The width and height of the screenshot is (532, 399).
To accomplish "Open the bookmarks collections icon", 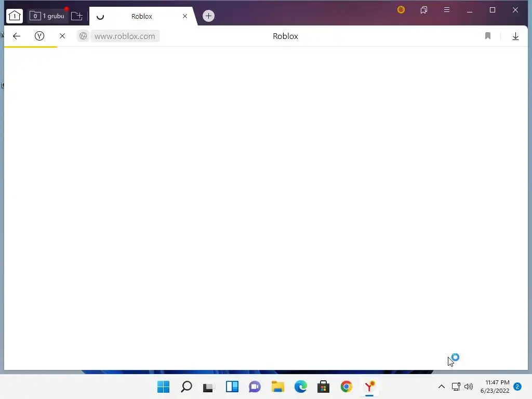I will coord(424,10).
